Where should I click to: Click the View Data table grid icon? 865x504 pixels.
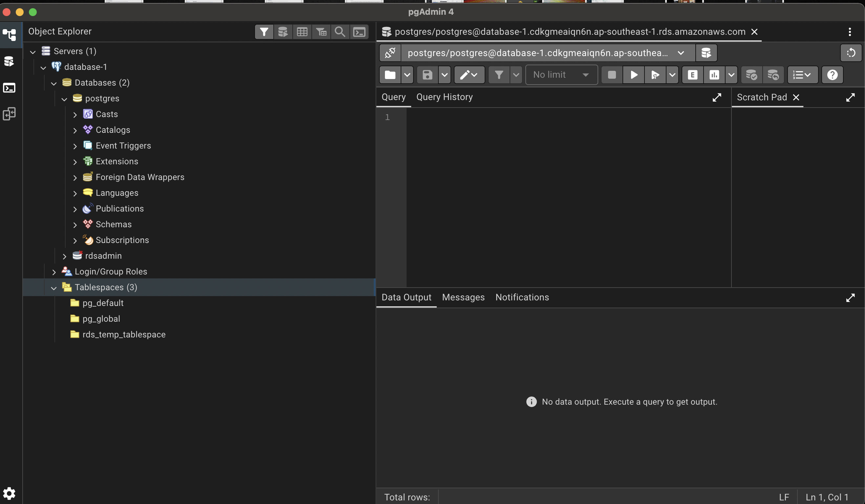302,32
